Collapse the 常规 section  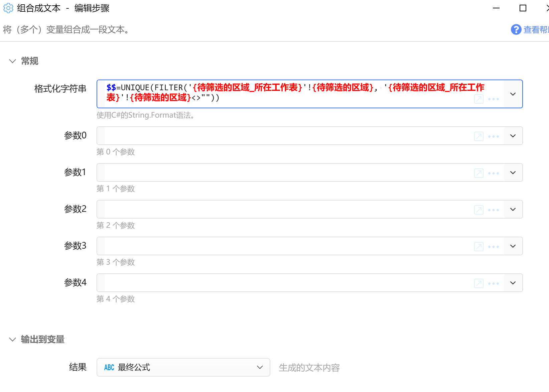pos(13,61)
